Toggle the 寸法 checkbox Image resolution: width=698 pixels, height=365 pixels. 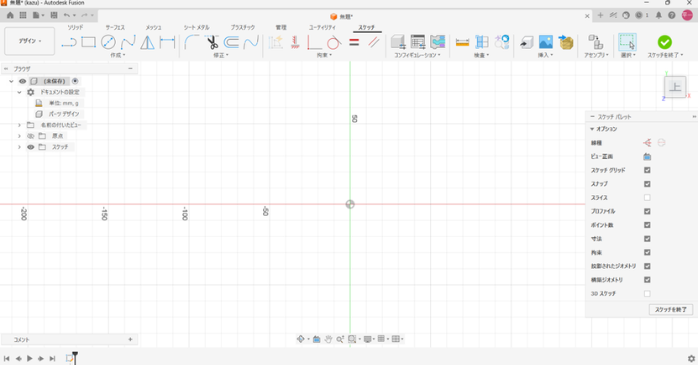647,239
